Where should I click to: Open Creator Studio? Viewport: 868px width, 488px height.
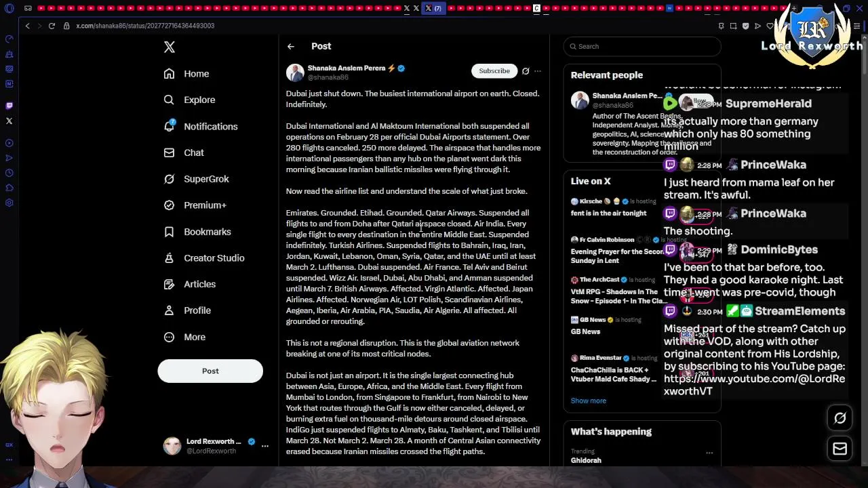tap(204, 258)
